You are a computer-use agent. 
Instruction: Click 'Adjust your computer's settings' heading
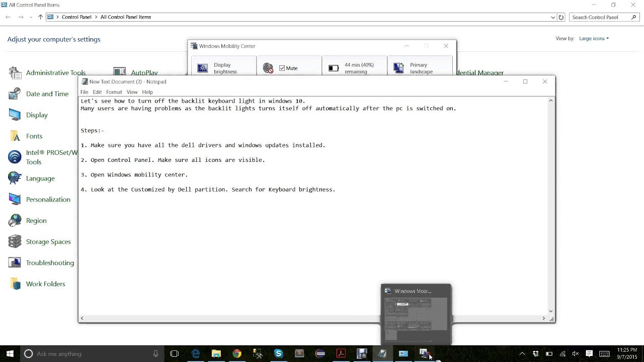pos(54,39)
